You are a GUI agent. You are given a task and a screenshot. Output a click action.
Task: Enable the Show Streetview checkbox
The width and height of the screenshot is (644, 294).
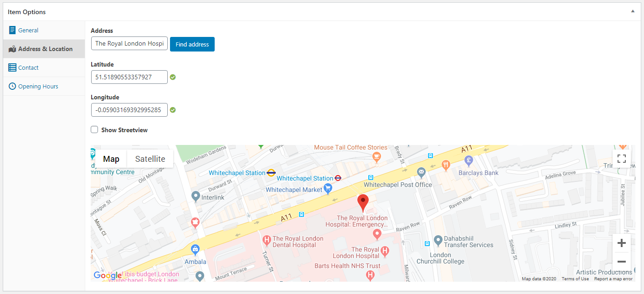94,130
